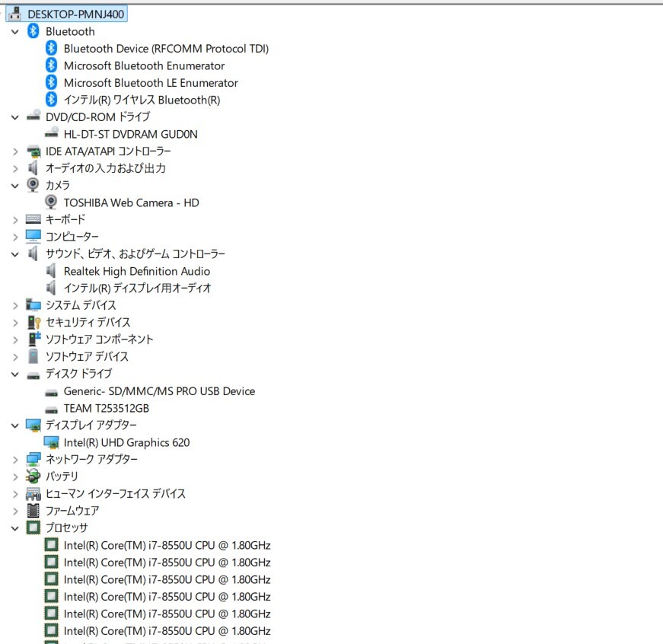Collapse the プロセッサ category

point(15,528)
